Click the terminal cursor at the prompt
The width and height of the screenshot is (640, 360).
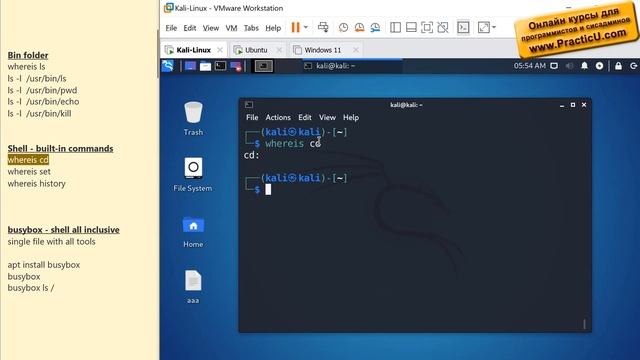tap(268, 189)
